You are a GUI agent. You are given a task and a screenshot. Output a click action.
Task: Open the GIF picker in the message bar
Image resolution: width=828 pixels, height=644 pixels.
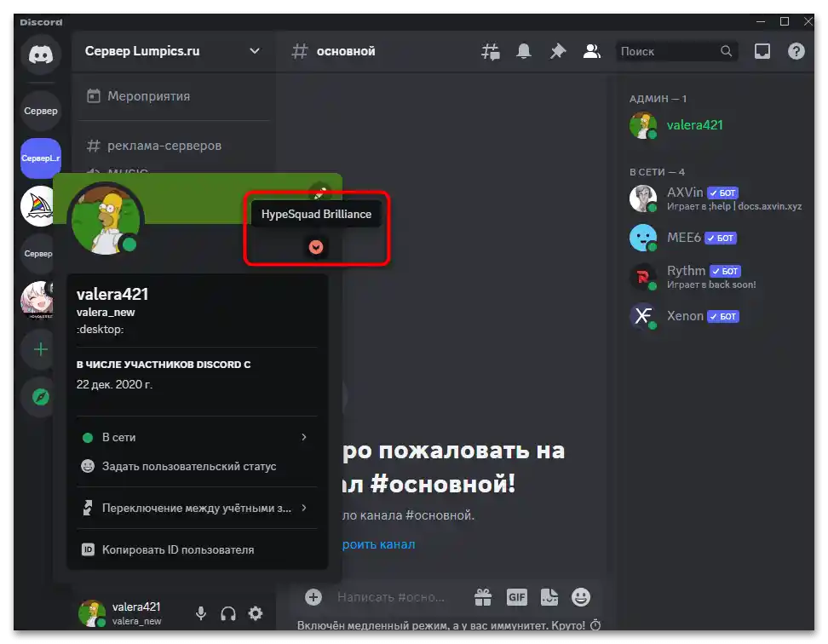pyautogui.click(x=517, y=597)
